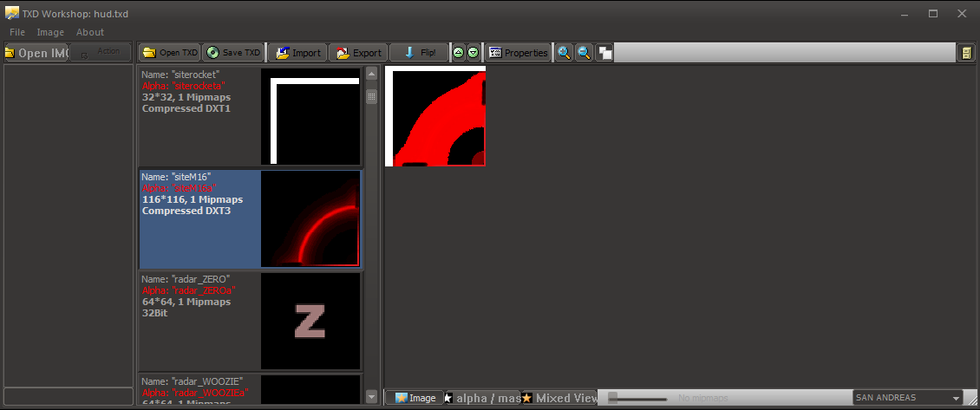The width and height of the screenshot is (980, 410).
Task: Open the SAN ANDREAS game dropdown
Action: [907, 398]
